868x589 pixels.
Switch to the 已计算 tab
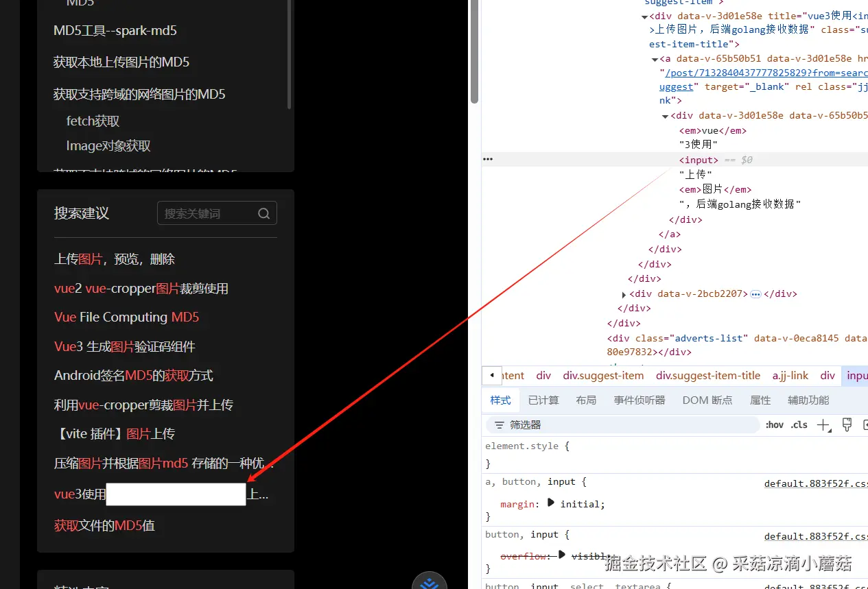pyautogui.click(x=543, y=400)
